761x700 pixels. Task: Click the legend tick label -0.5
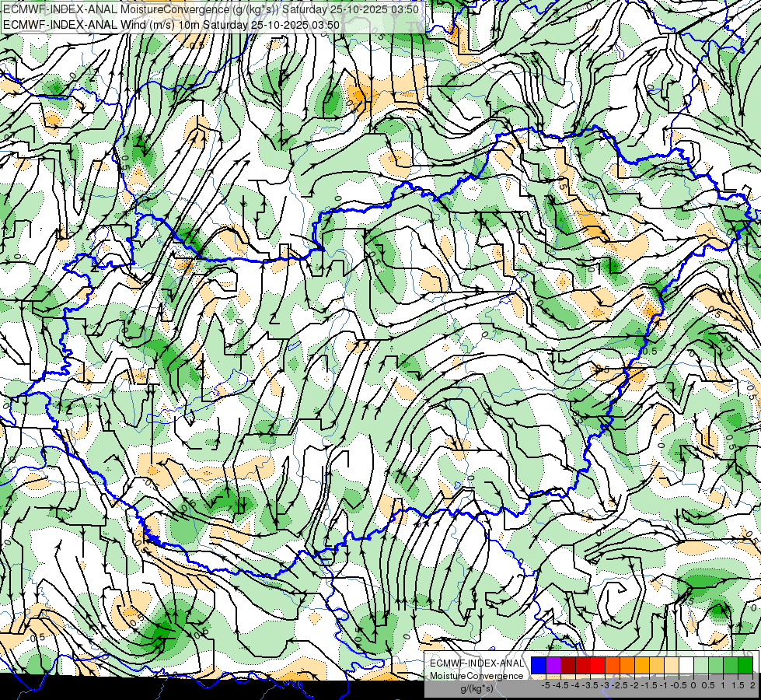[x=679, y=685]
